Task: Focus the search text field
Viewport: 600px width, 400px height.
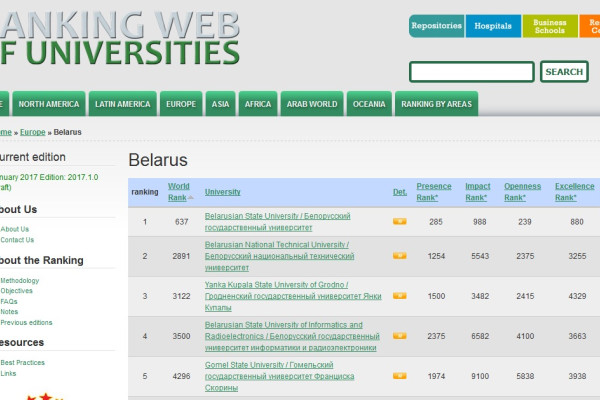Action: pos(472,72)
